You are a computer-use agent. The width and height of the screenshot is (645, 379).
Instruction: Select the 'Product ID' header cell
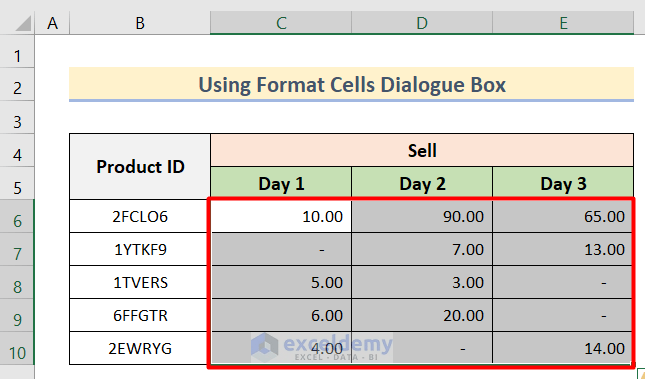tap(140, 167)
